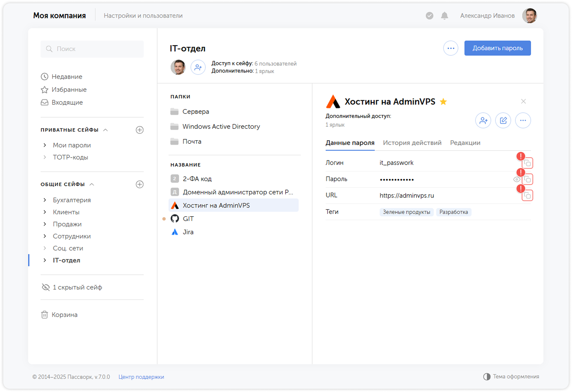Toggle Тема оформления theme
Image resolution: width=572 pixels, height=392 pixels.
(x=511, y=376)
